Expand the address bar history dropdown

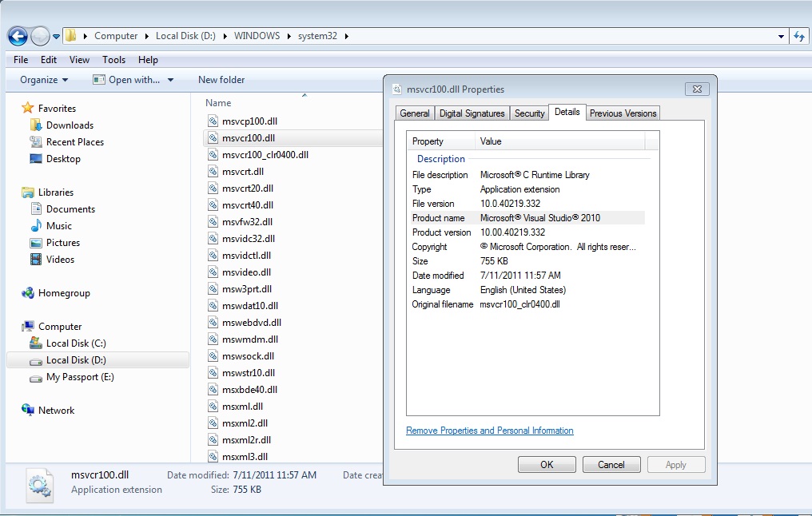[x=780, y=36]
